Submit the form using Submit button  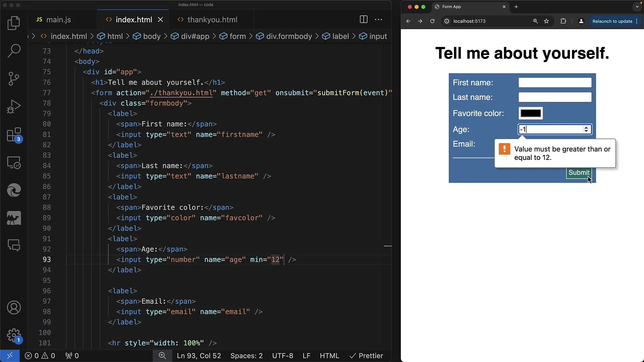click(579, 172)
